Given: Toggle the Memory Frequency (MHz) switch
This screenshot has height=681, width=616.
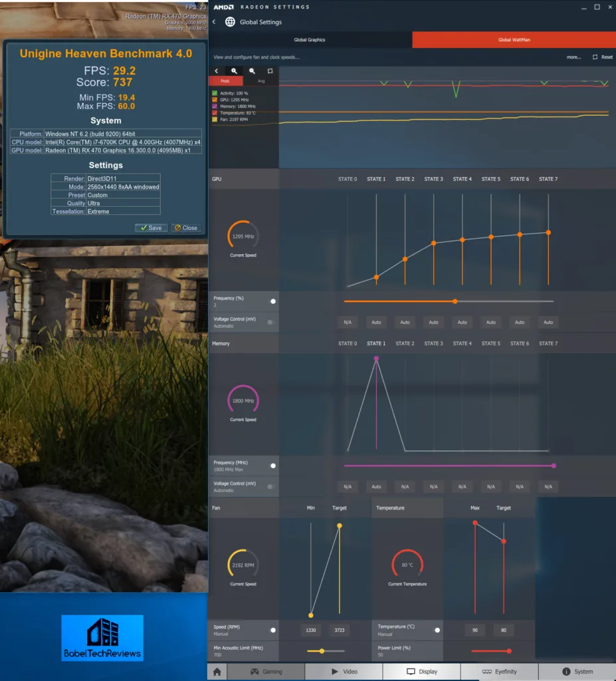Looking at the screenshot, I should (x=271, y=466).
